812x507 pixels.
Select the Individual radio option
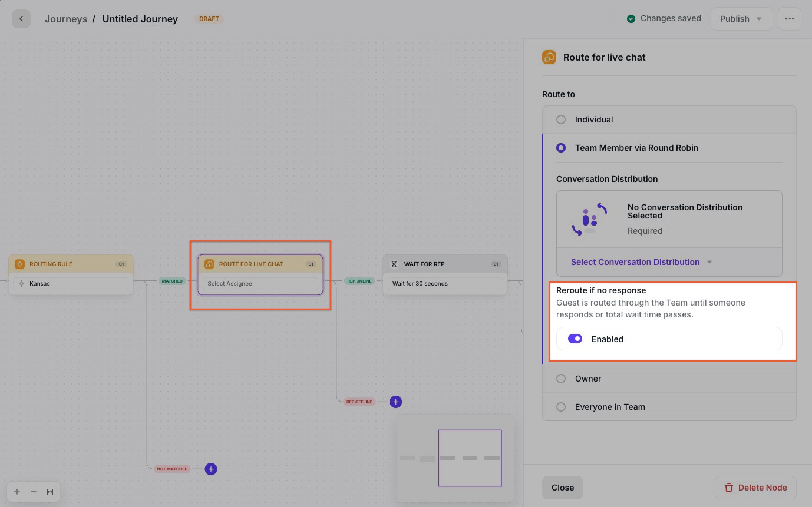[x=561, y=120]
